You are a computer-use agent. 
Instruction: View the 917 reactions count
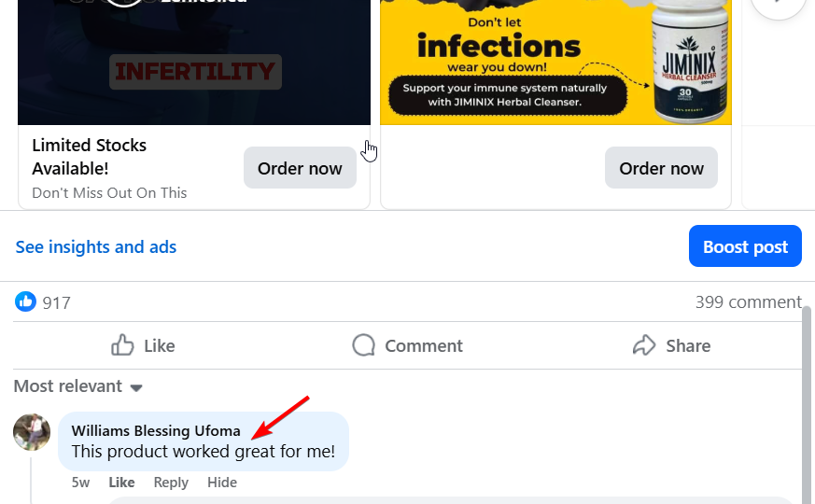(56, 303)
